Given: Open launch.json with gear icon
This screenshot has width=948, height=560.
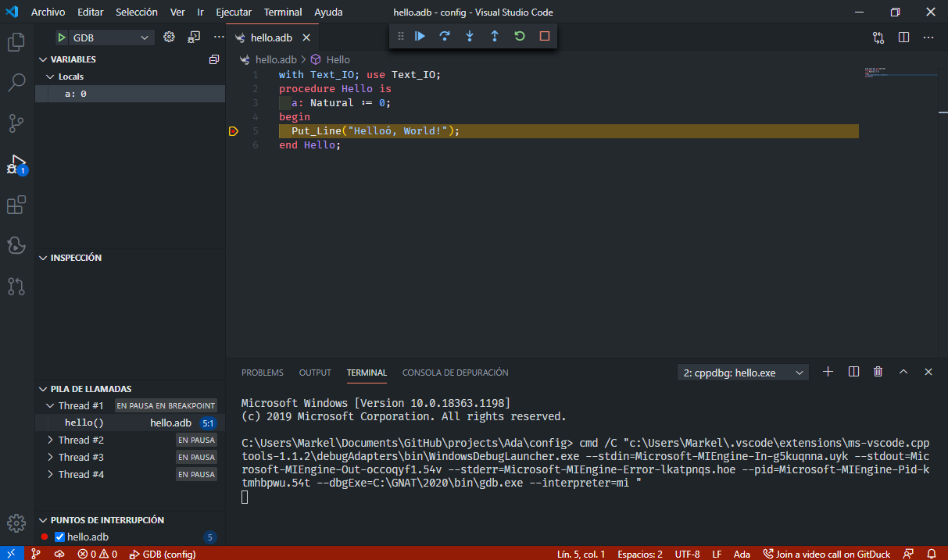Looking at the screenshot, I should [x=169, y=37].
